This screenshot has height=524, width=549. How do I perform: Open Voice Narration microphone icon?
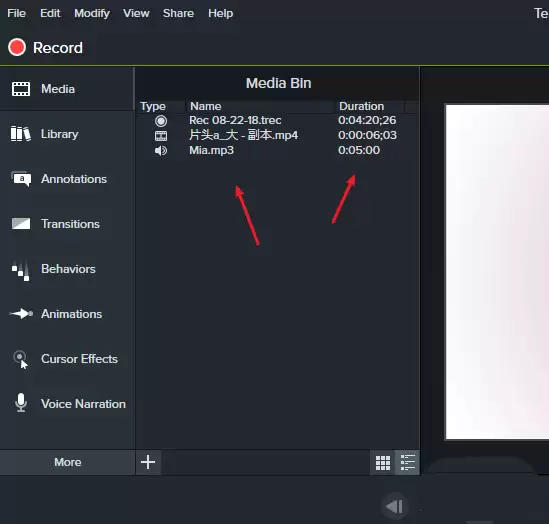[21, 403]
